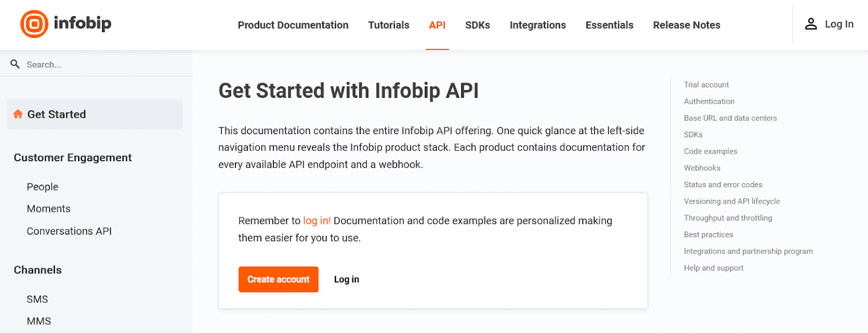868x333 pixels.
Task: Click the Infobip logo icon
Action: click(x=34, y=24)
